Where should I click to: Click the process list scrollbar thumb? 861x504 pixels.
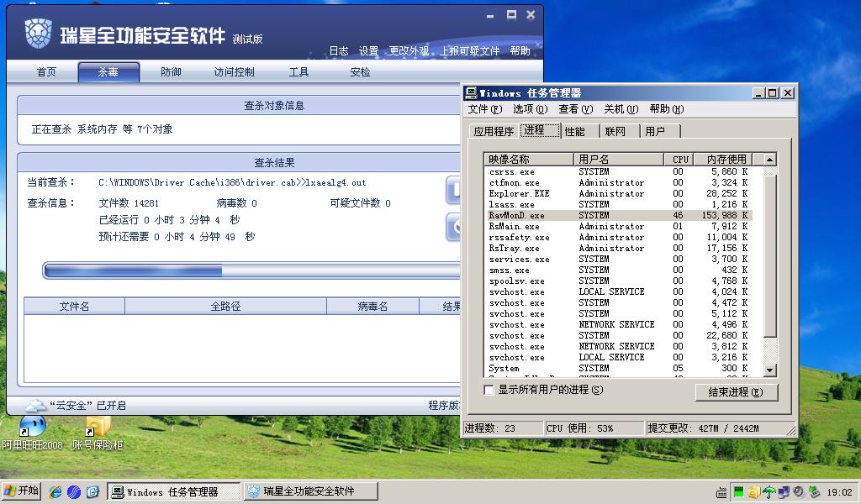coord(770,256)
